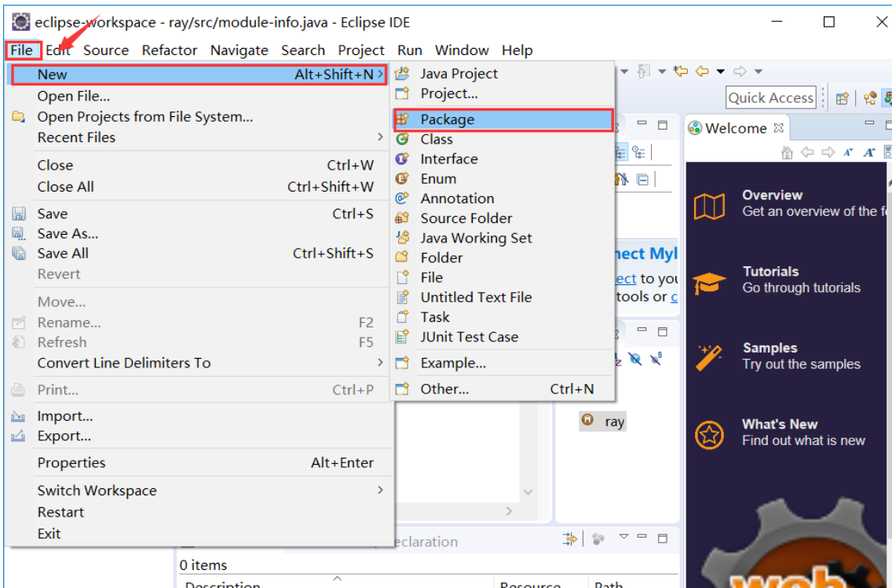
Task: Click the Link with Editor icon in Declaration view
Action: click(571, 539)
